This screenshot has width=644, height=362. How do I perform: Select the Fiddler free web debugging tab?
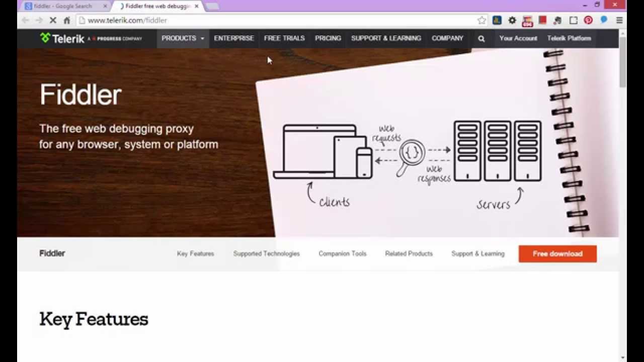pos(158,6)
